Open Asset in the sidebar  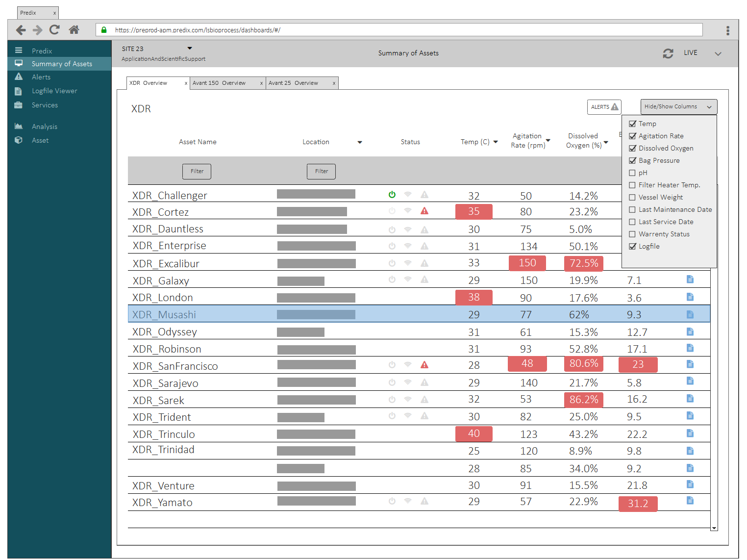click(x=40, y=140)
